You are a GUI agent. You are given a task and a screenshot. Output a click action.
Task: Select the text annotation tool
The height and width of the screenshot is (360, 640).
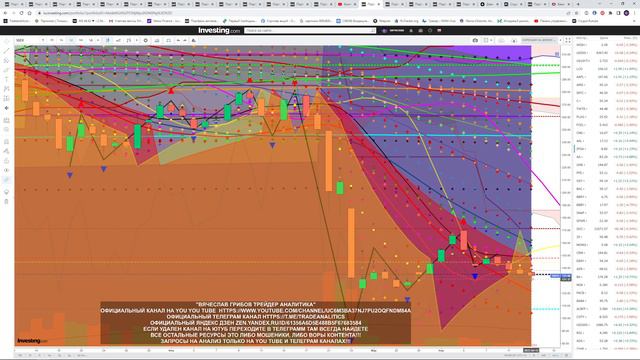pyautogui.click(x=7, y=79)
